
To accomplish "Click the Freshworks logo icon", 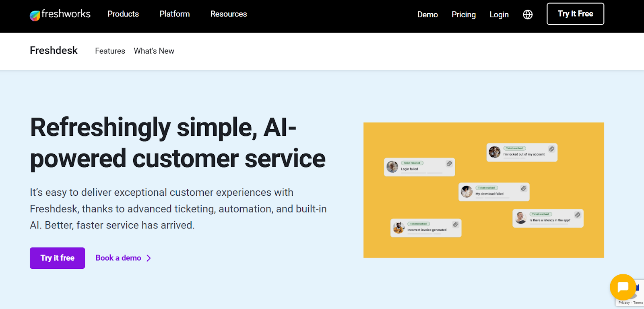I will click(35, 15).
